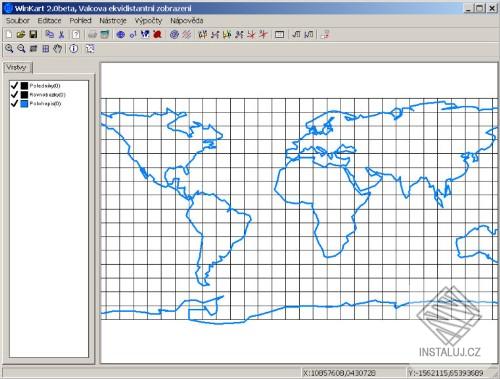
Task: Click the pink hatched lines icon
Action: coord(186,34)
